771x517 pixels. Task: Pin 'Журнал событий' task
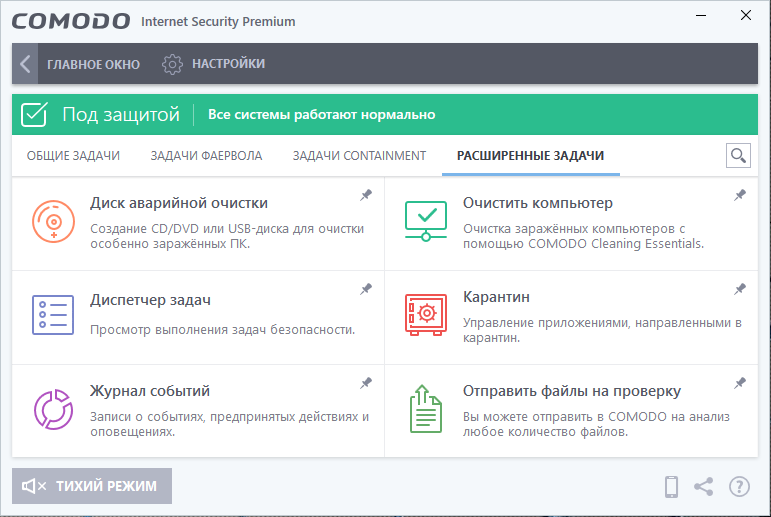366,383
